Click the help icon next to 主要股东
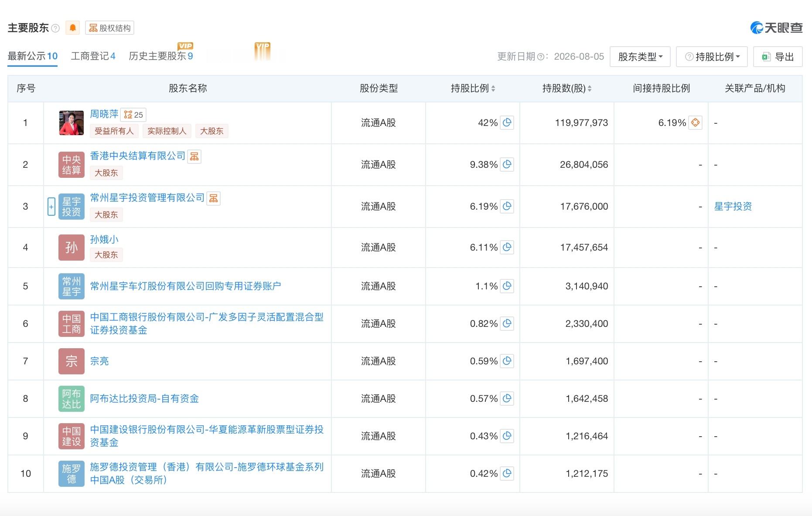 pos(55,28)
